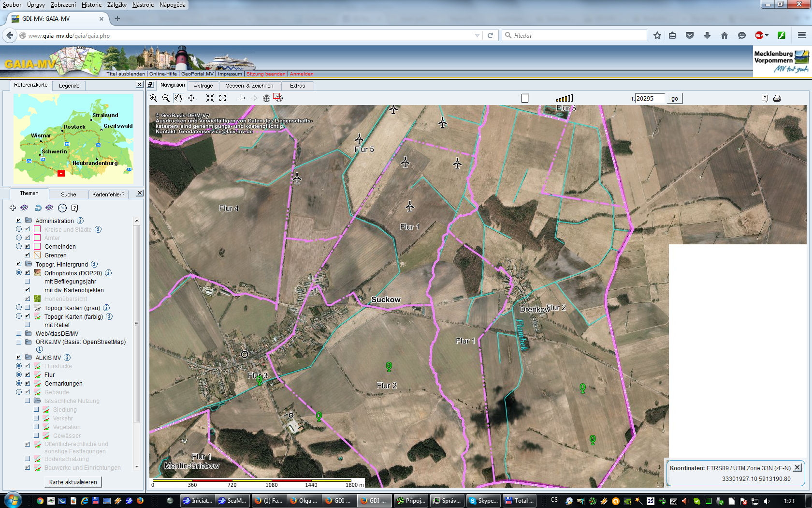The width and height of the screenshot is (812, 508).
Task: Uncheck the Gemeinden layer checkbox
Action: (x=28, y=246)
